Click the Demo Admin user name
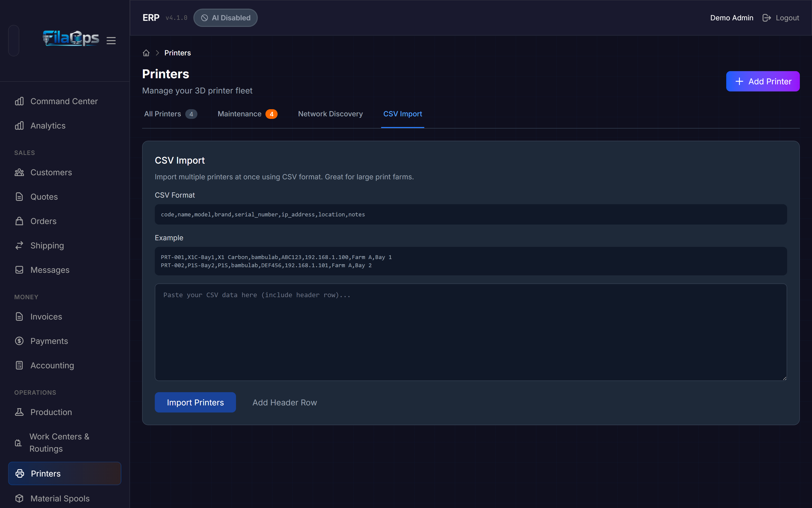This screenshot has height=508, width=812. point(732,18)
